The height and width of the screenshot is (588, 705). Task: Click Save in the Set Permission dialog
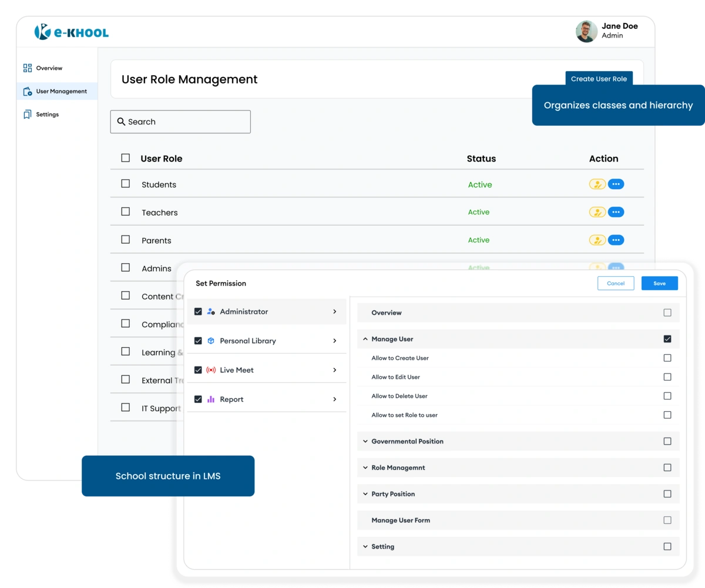click(x=659, y=283)
